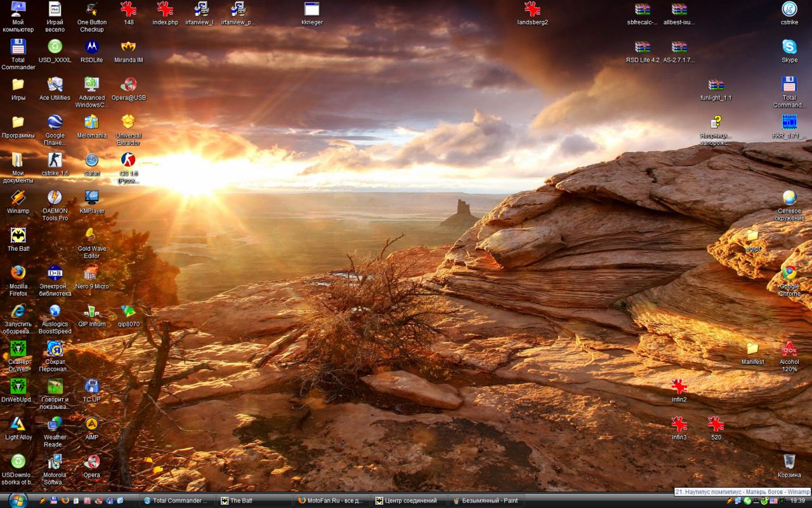Viewport: 812px width, 508px height.
Task: Launch Opera@USB desktop icon
Action: coord(129,89)
